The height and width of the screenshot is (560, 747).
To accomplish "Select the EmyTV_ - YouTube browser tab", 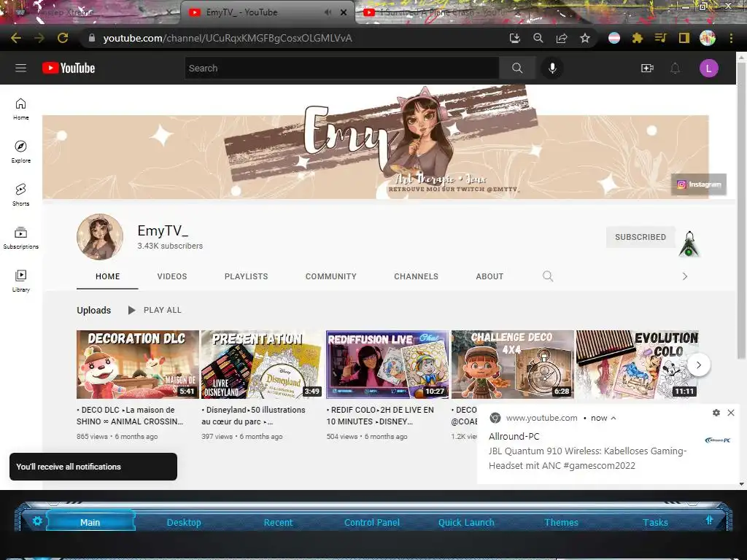I will [267, 12].
